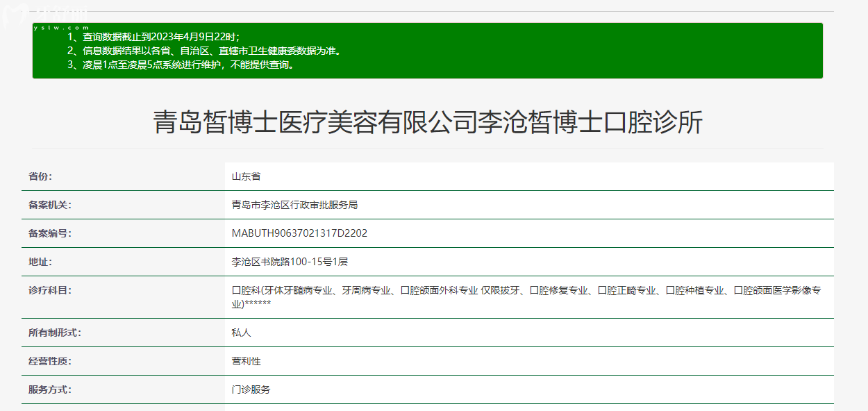The height and width of the screenshot is (411, 868).
Task: Click the '经营性质:' label
Action: [x=49, y=361]
